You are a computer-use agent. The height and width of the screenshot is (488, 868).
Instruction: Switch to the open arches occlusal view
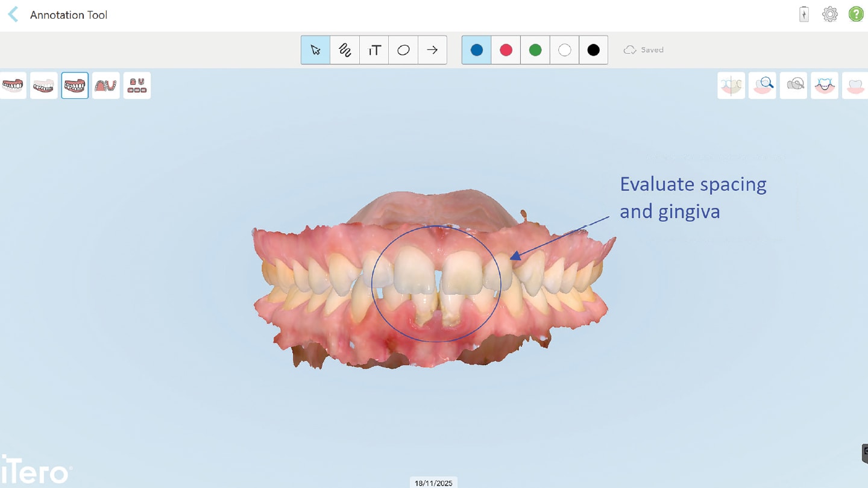tap(106, 86)
